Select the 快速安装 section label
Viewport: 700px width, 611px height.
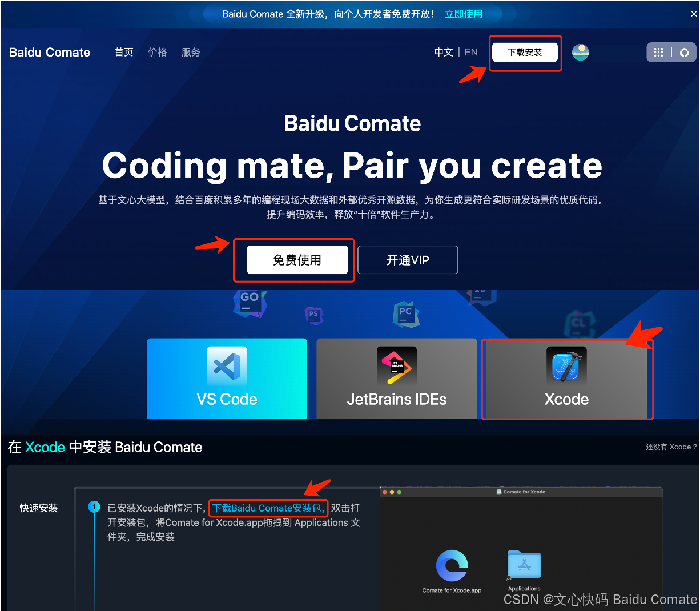point(39,508)
